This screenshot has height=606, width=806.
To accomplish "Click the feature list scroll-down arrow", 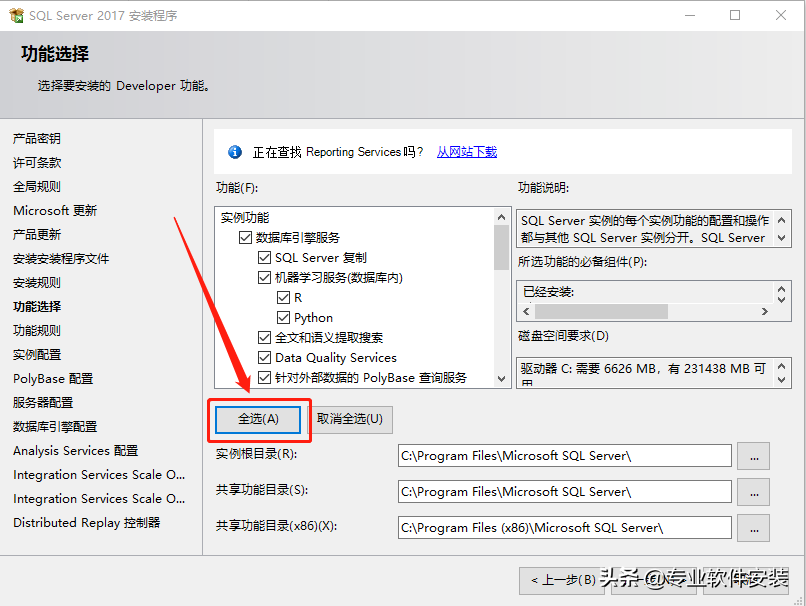I will pos(502,379).
